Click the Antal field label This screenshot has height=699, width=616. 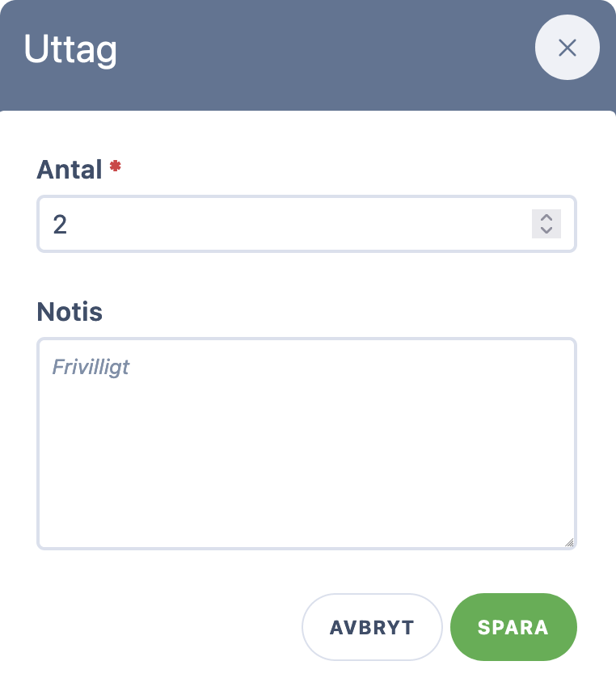click(x=70, y=170)
